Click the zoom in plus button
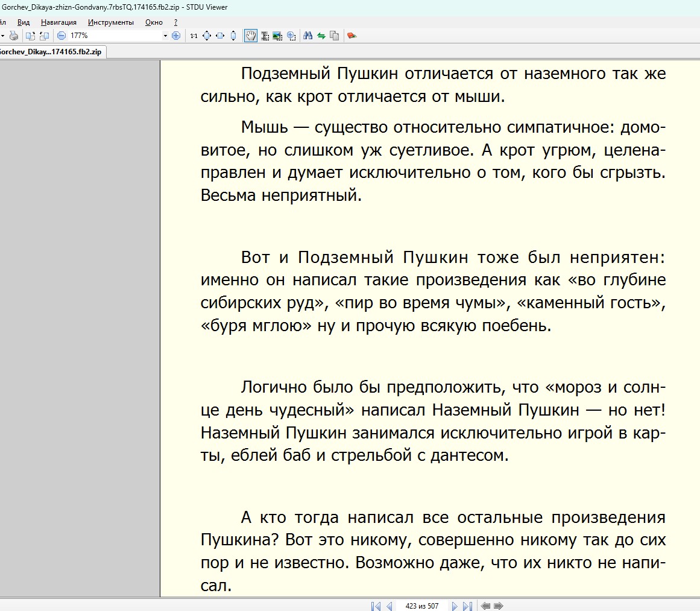The width and height of the screenshot is (700, 611). 176,36
